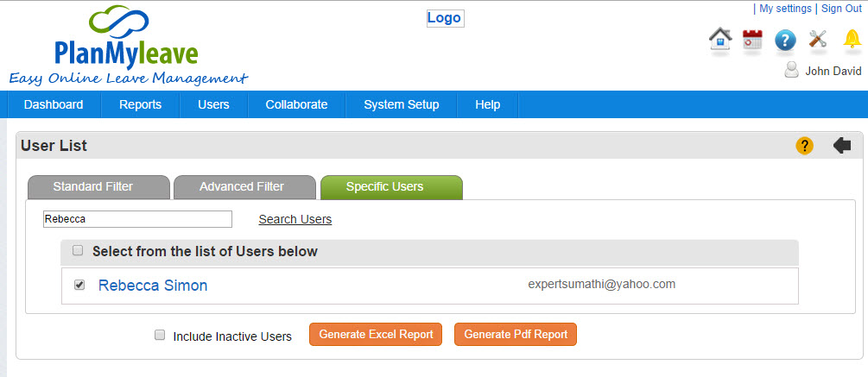Open the Reports menu

point(141,104)
